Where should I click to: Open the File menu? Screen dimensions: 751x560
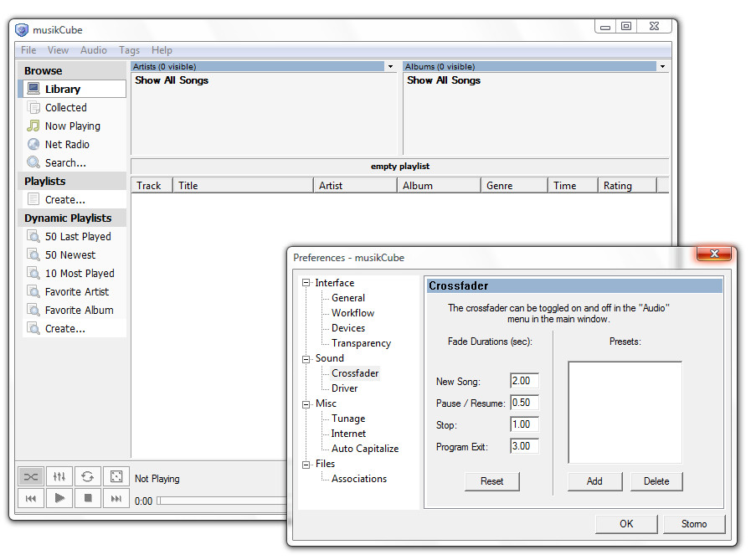[x=28, y=50]
